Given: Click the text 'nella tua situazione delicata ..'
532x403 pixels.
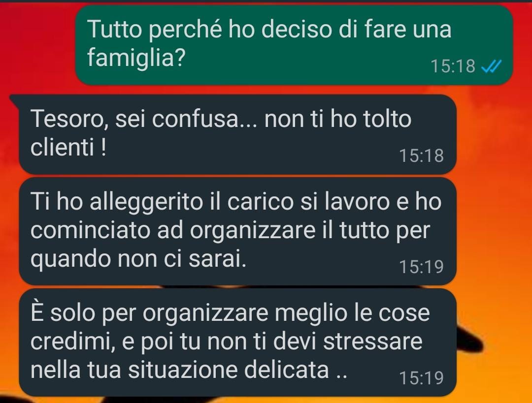Looking at the screenshot, I should [x=189, y=370].
